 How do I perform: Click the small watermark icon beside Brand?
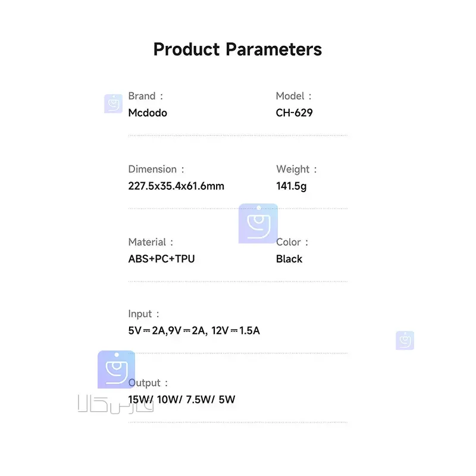coord(113,104)
